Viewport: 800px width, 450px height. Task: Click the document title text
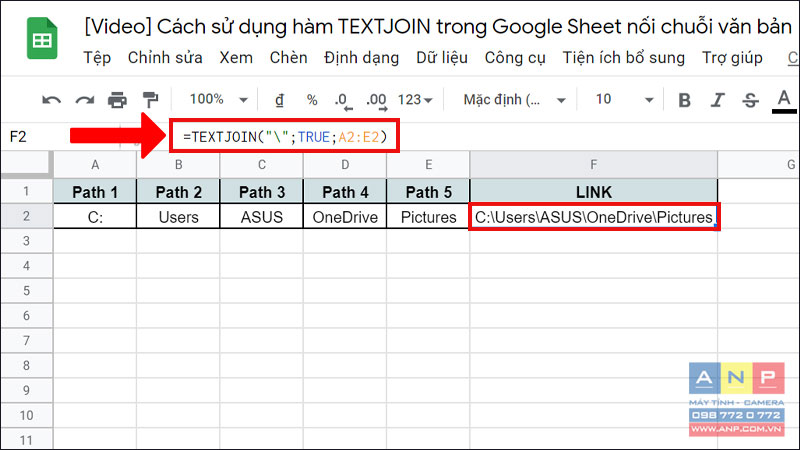tap(438, 27)
